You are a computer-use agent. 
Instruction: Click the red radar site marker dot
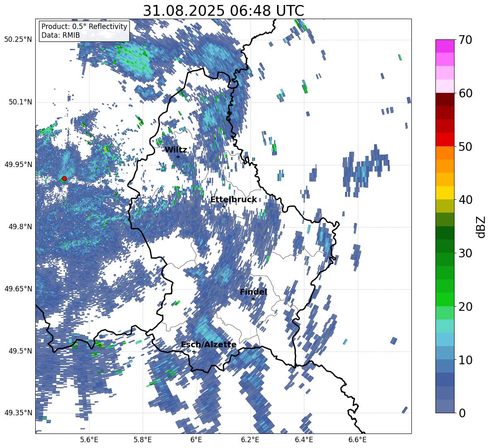point(64,179)
